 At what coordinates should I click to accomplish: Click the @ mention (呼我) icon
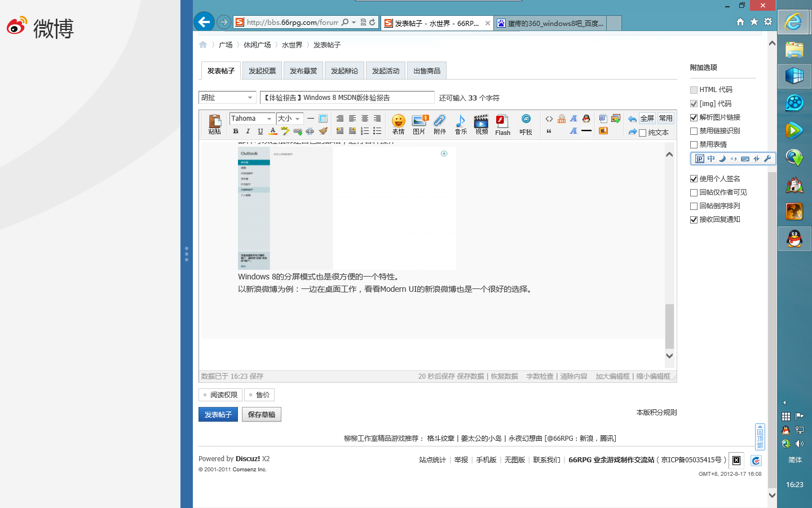[526, 124]
